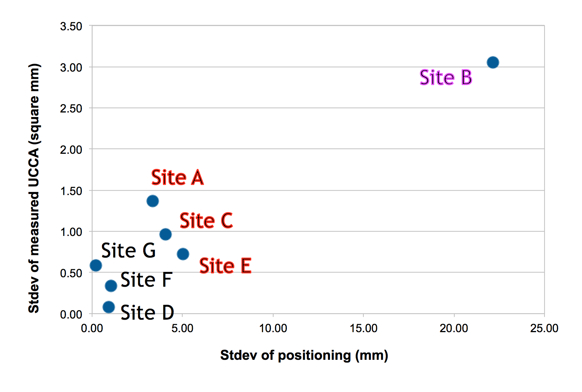
Task: Select the 2.00 y-axis tick label
Action: coord(71,150)
